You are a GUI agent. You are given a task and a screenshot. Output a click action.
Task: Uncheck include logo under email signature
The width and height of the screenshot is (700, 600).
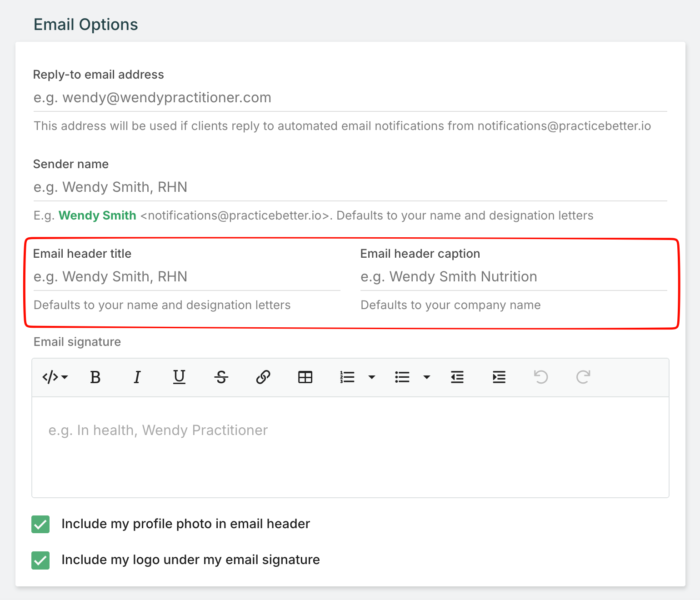[41, 560]
